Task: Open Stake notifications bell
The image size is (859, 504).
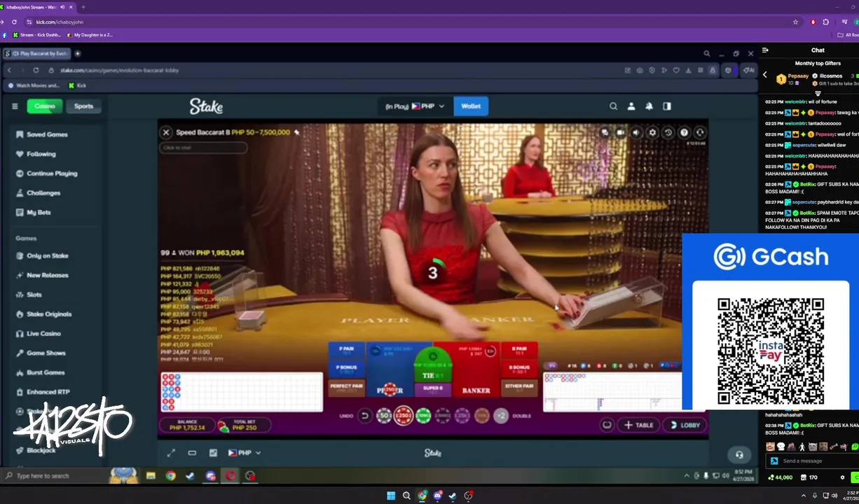Action: [x=649, y=106]
